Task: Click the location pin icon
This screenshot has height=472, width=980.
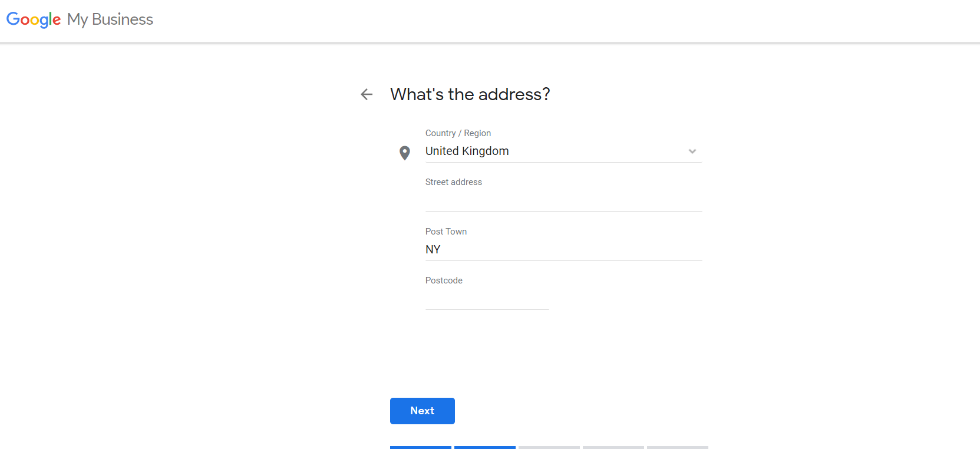Action: [405, 153]
